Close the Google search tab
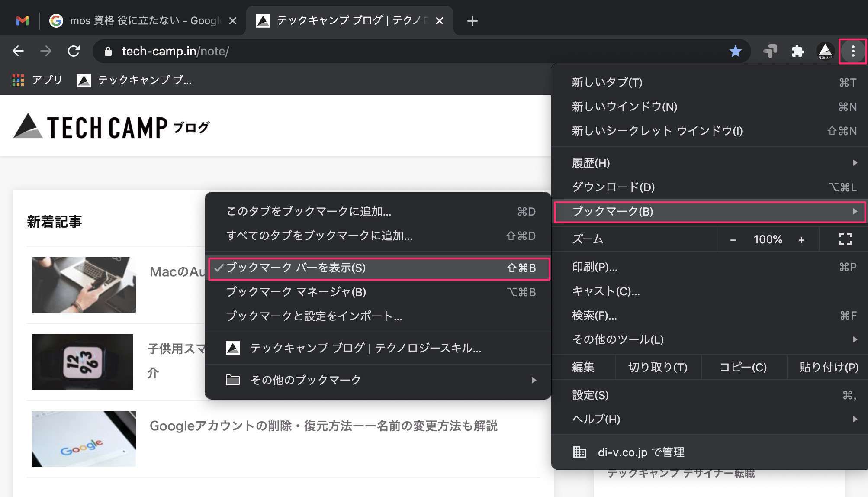Viewport: 868px width, 497px height. click(x=233, y=21)
